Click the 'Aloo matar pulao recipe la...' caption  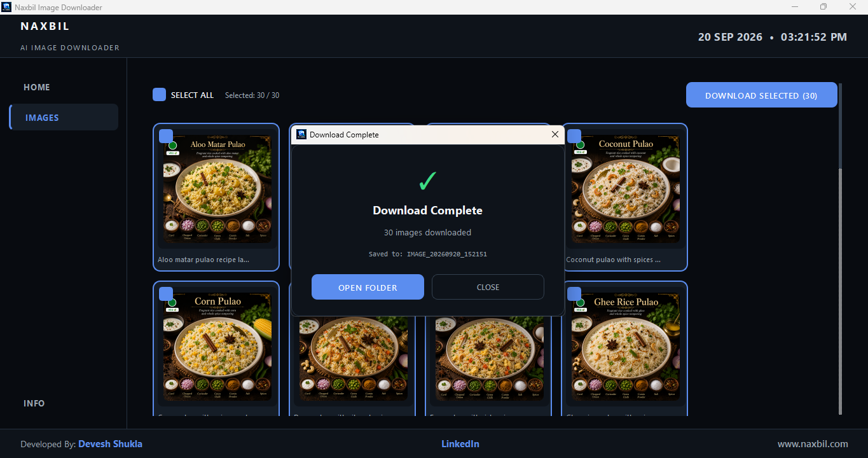point(203,260)
